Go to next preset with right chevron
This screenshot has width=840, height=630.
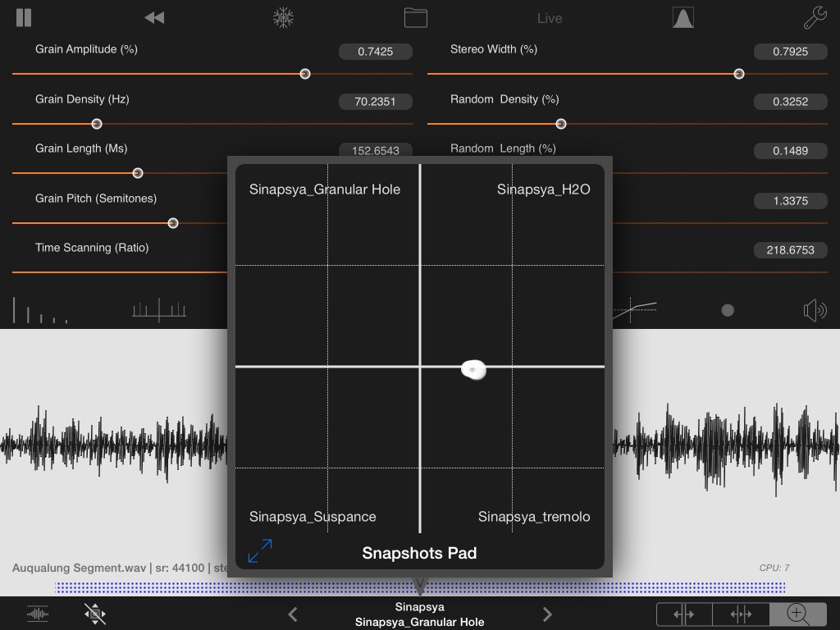pos(547,614)
